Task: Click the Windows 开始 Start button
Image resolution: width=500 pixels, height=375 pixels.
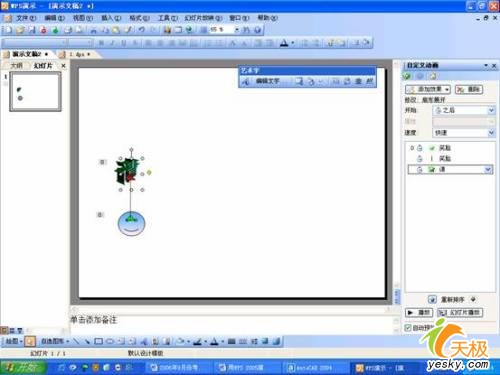Action: pyautogui.click(x=23, y=367)
